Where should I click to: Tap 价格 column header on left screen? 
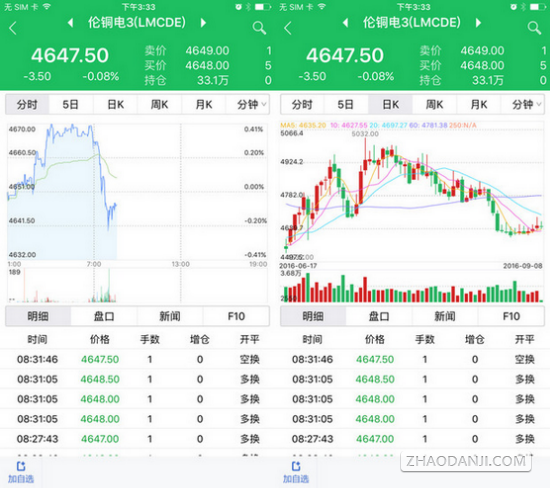[x=100, y=339]
